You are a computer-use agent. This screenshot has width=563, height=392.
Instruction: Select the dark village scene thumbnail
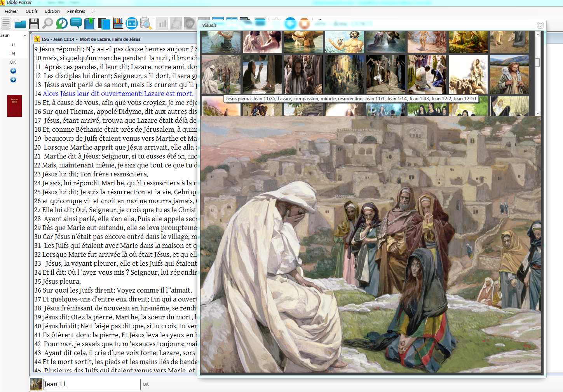click(x=345, y=75)
